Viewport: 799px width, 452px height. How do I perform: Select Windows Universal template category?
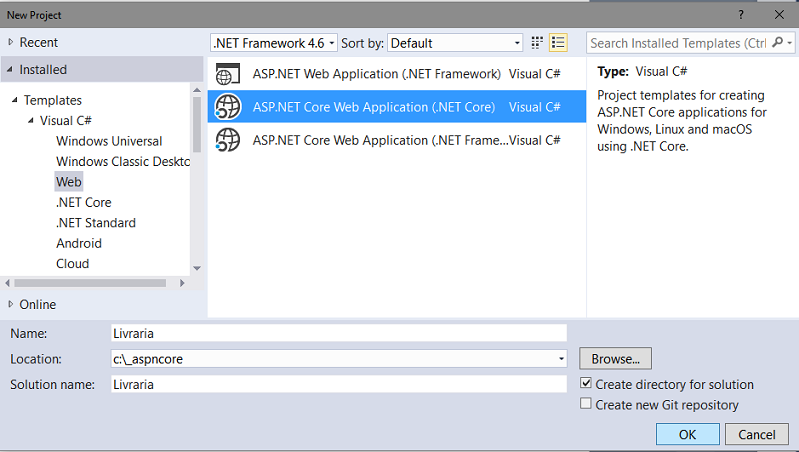(109, 141)
